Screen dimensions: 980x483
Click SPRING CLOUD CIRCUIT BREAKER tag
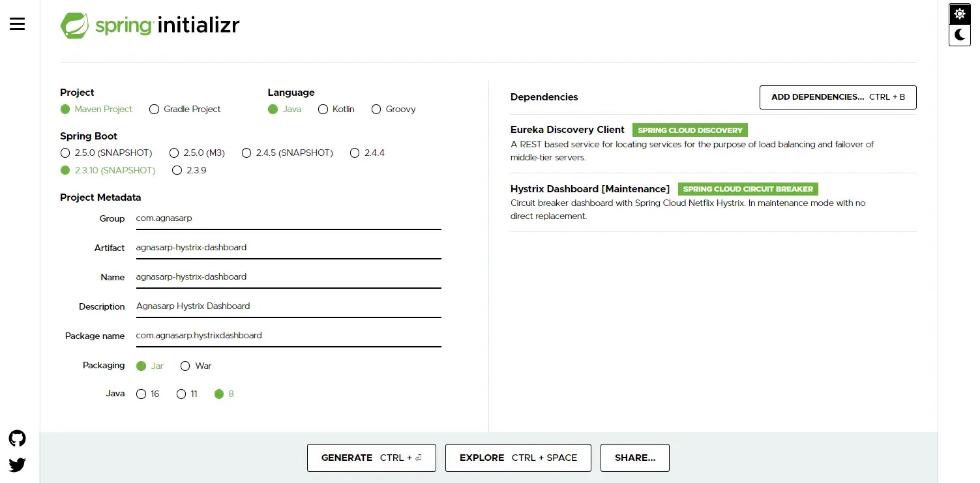(x=748, y=189)
